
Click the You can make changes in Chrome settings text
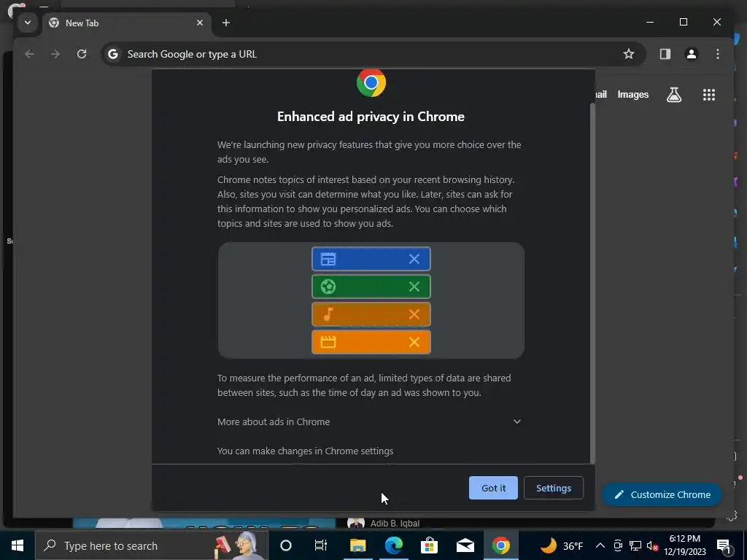(x=306, y=451)
